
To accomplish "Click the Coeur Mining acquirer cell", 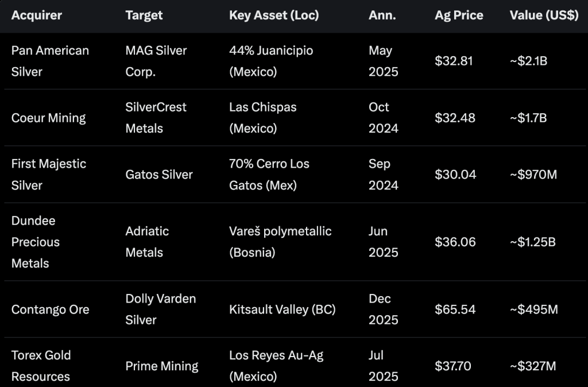I will tap(49, 118).
